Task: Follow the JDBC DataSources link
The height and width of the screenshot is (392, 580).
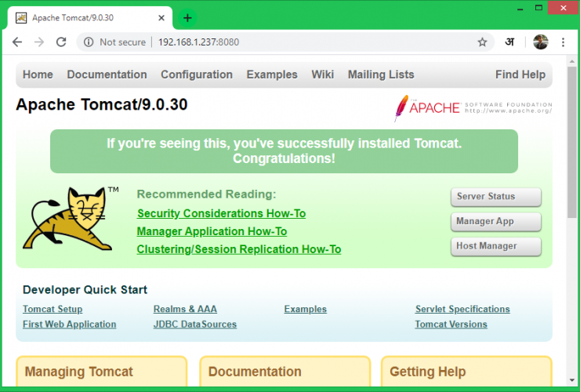Action: [x=194, y=325]
